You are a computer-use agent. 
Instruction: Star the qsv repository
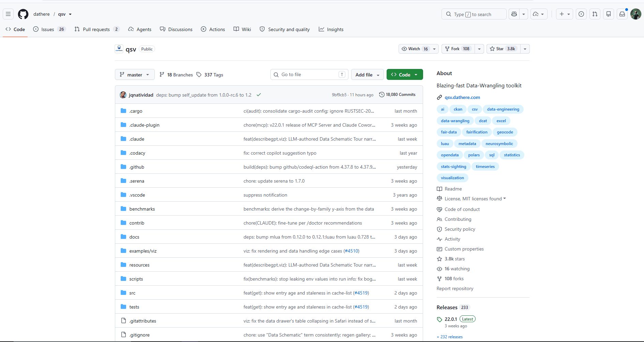click(503, 49)
